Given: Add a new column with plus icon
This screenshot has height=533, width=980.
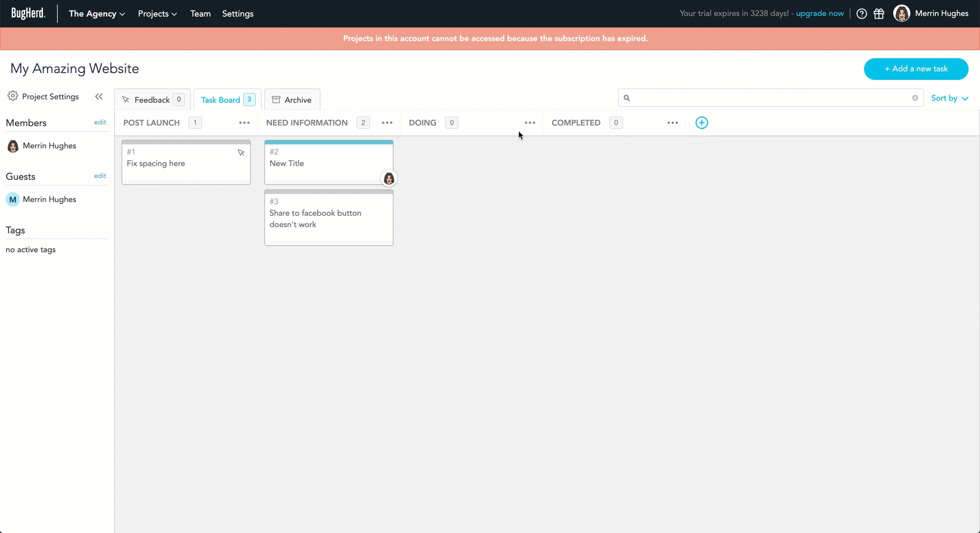Looking at the screenshot, I should pyautogui.click(x=702, y=123).
